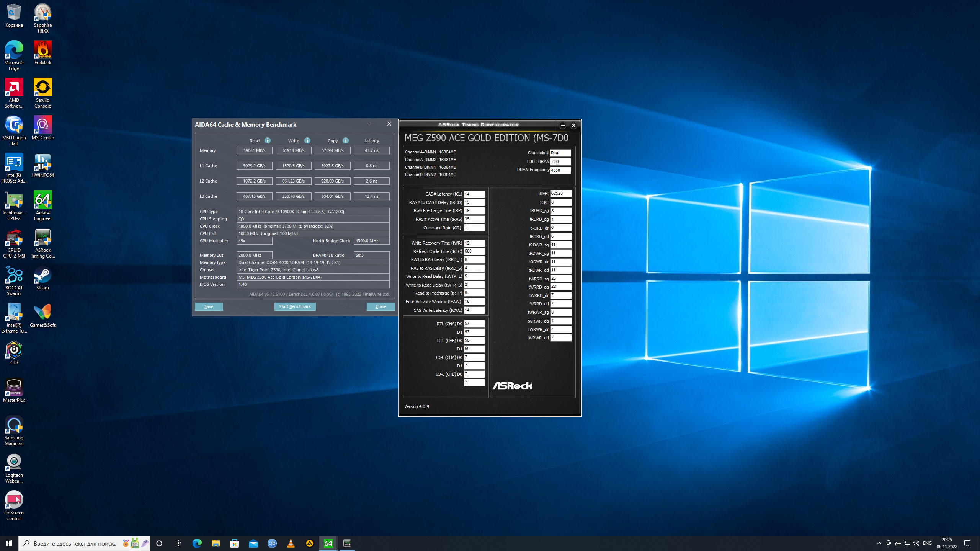Click the taskbar search box

click(75, 543)
